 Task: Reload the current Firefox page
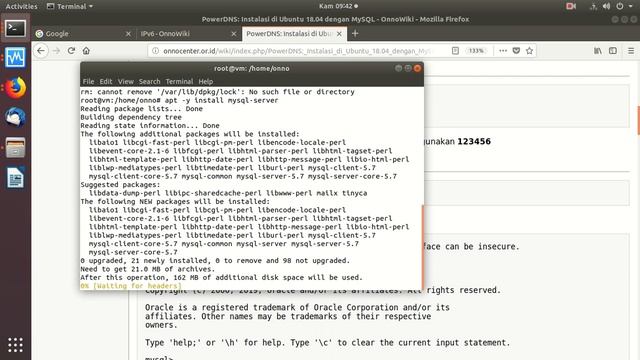pyautogui.click(x=71, y=51)
